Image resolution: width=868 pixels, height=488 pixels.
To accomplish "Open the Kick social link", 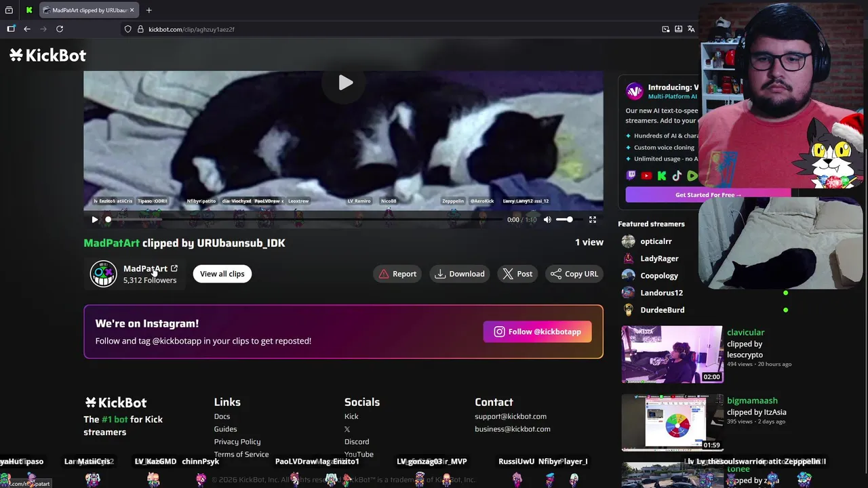I will click(351, 416).
